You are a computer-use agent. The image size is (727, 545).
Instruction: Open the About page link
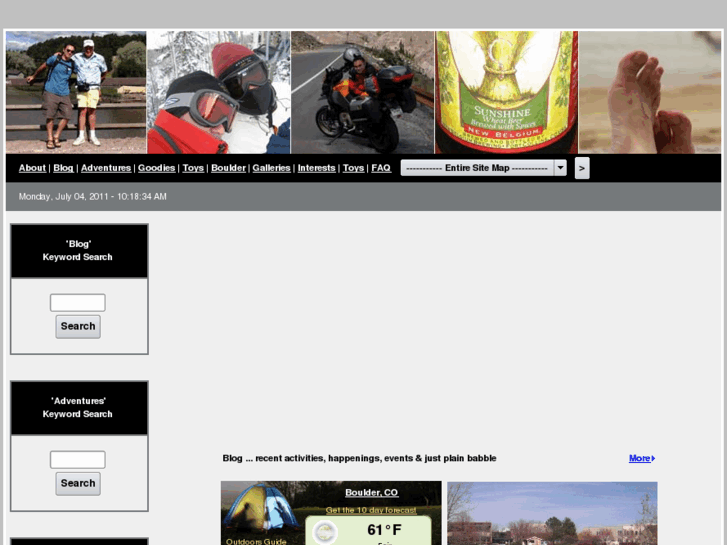tap(32, 168)
